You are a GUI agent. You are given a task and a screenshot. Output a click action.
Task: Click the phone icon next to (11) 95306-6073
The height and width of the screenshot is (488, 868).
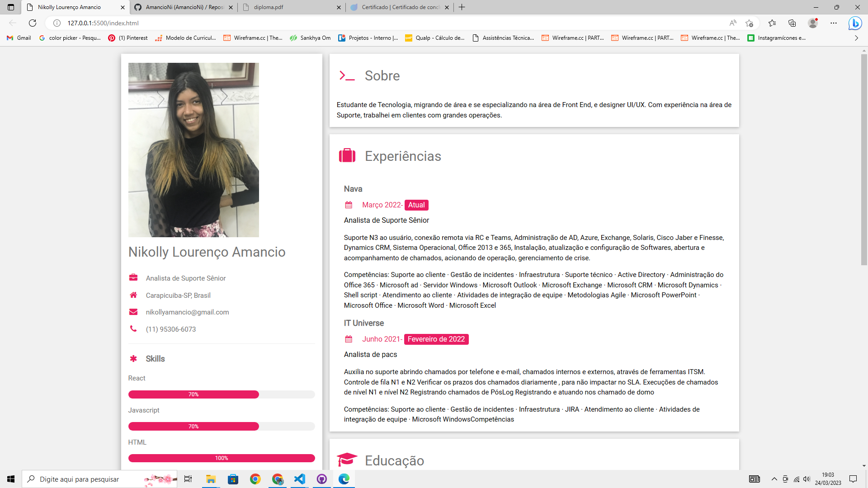click(x=133, y=328)
